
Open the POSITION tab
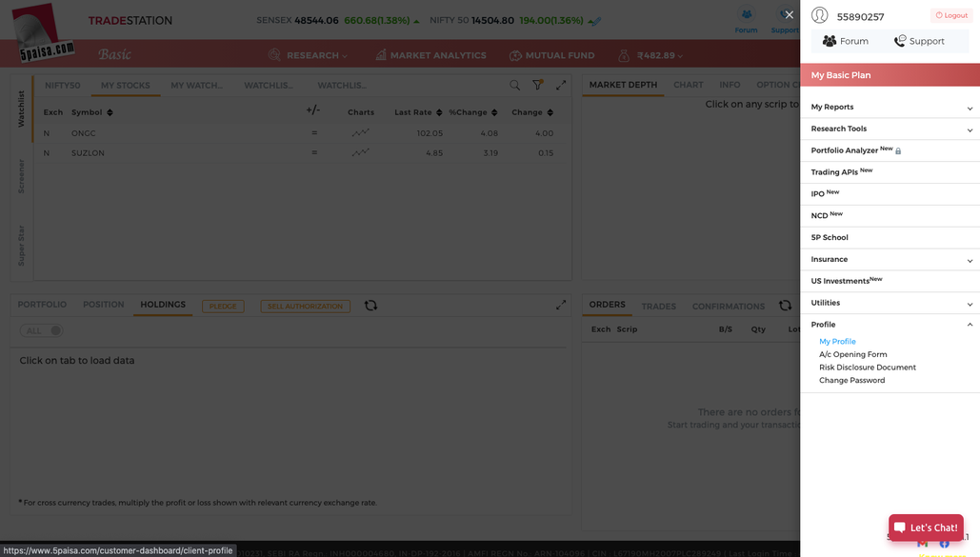click(x=104, y=305)
